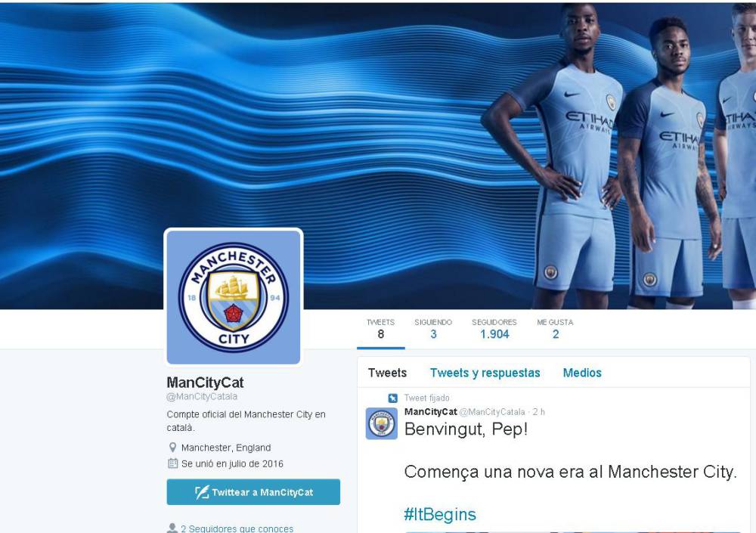756x533 pixels.
Task: View the Seguidores list showing 1.904
Action: click(494, 329)
